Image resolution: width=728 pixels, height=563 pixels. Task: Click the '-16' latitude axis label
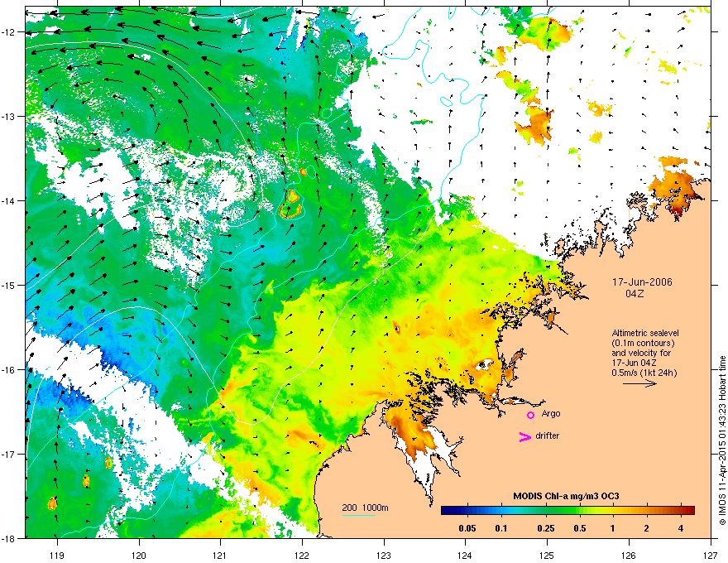click(9, 370)
